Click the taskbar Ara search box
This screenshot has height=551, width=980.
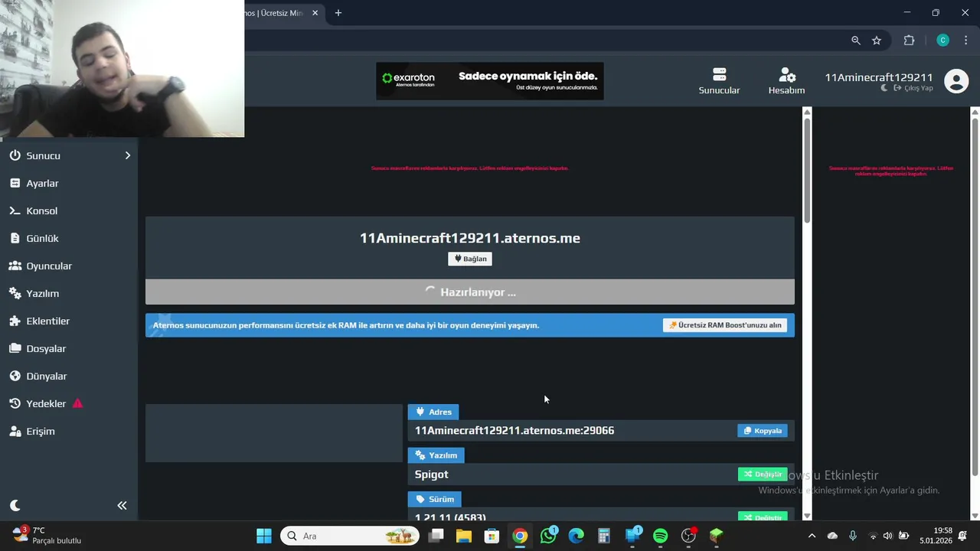(350, 536)
